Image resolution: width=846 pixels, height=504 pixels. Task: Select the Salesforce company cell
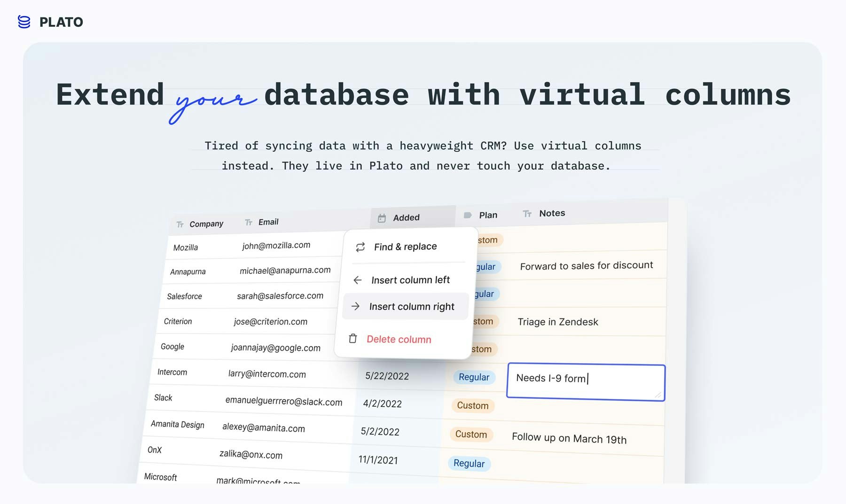tap(184, 296)
